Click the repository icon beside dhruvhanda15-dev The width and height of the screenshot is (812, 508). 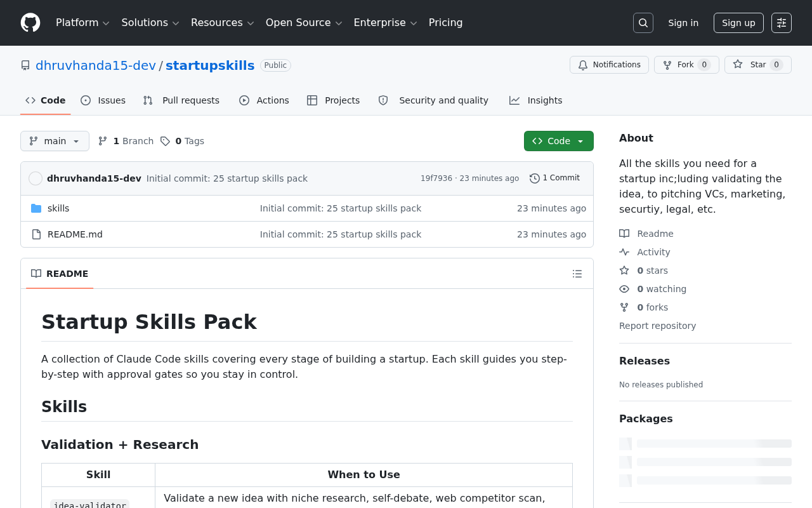click(x=25, y=65)
